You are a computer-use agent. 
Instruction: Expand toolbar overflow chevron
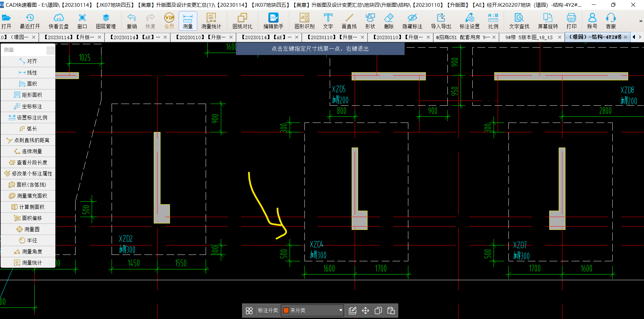pyautogui.click(x=641, y=21)
